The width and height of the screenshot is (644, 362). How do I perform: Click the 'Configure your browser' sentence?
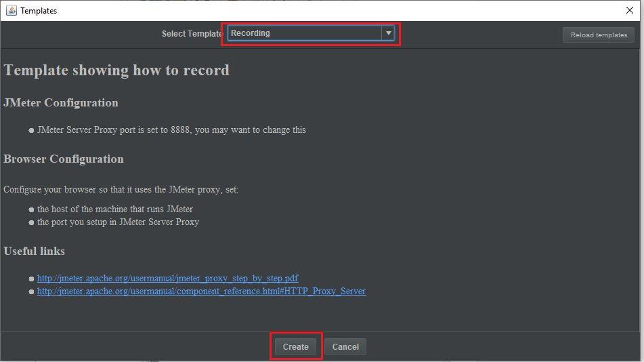coord(121,189)
